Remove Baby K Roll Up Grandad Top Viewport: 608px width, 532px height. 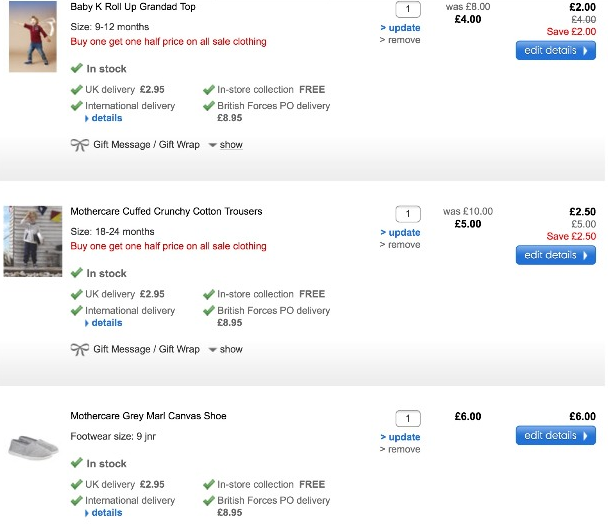click(x=401, y=40)
